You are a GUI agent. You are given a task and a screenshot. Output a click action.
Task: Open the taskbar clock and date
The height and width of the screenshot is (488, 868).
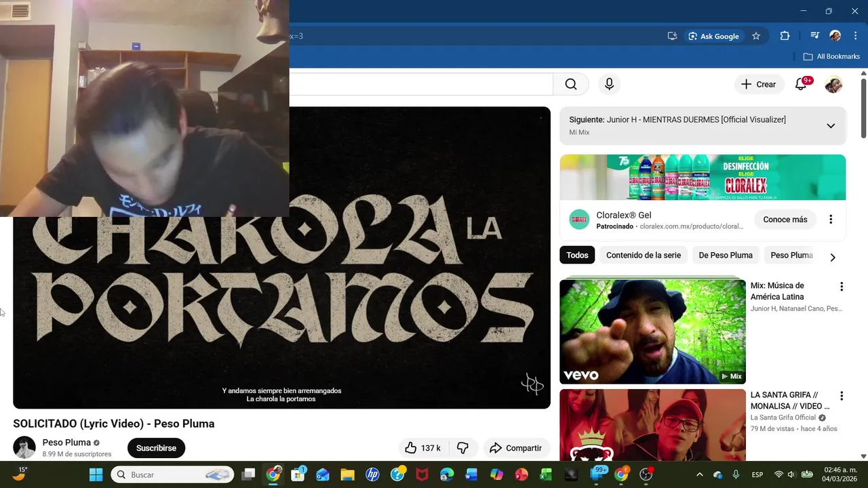[x=840, y=474]
